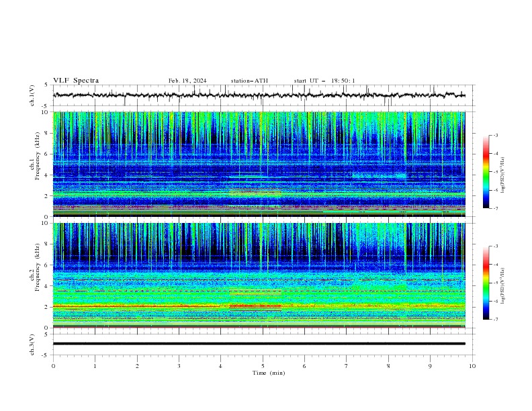Click the ch.1 'Frequency (kHz)' axis label
Image resolution: width=532 pixels, height=411 pixels.
(37, 155)
